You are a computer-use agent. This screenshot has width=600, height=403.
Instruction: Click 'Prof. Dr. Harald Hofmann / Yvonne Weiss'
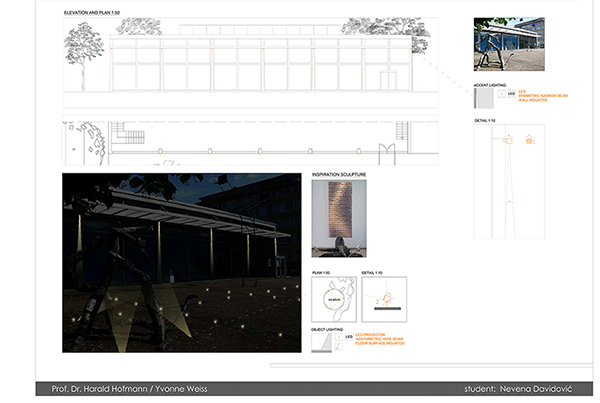[129, 388]
